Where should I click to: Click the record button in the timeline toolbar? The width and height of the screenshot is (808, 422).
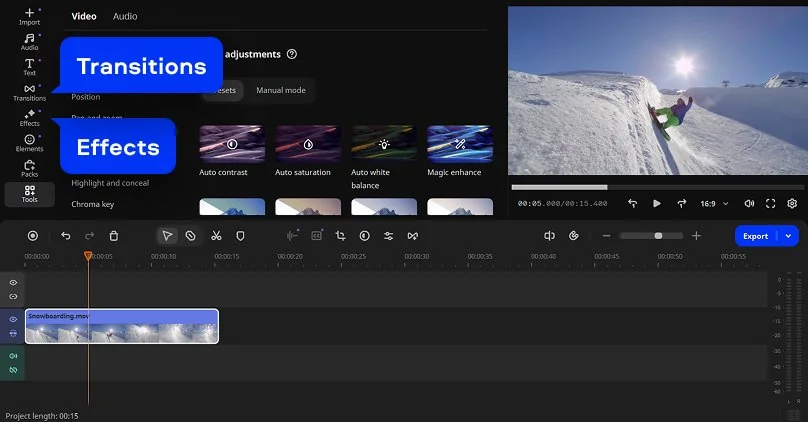point(33,236)
